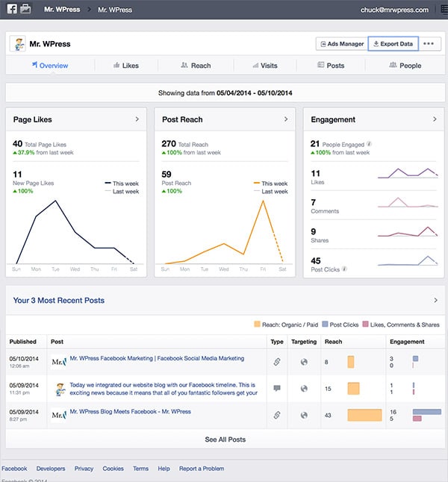
Task: Click reach bar for post with reach 8
Action: point(351,362)
